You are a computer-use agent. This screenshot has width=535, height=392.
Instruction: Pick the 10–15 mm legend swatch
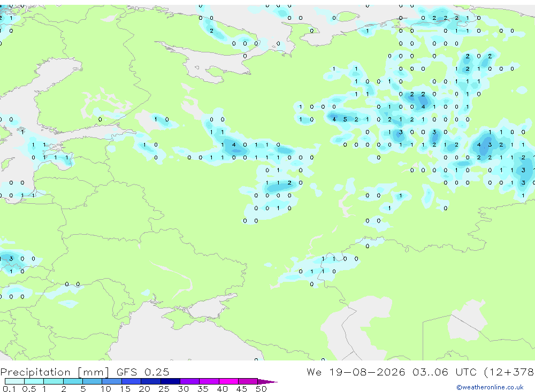pos(112,381)
